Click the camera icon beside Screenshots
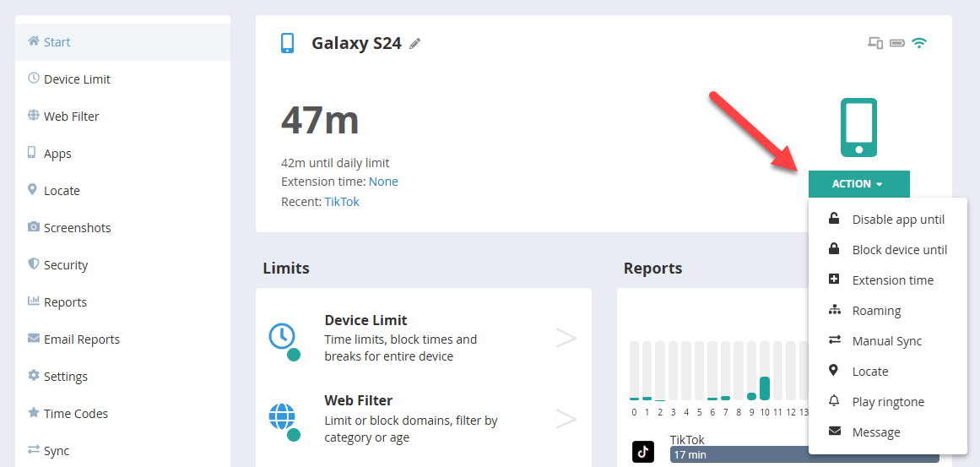 (x=34, y=226)
